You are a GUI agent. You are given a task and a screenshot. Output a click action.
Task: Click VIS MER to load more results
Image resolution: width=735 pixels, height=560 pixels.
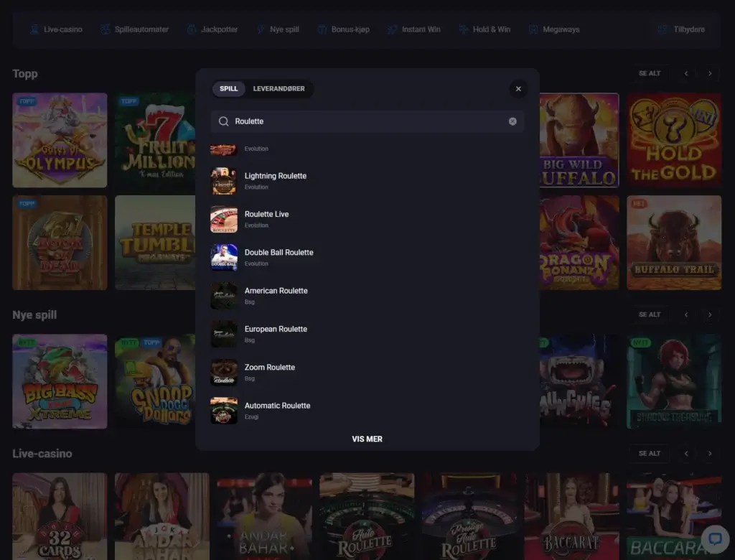coord(367,439)
